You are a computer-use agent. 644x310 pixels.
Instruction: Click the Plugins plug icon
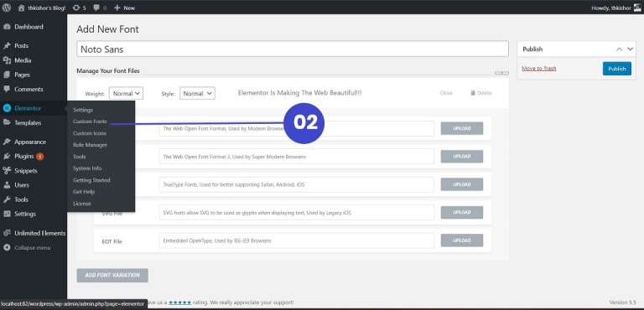(x=7, y=156)
